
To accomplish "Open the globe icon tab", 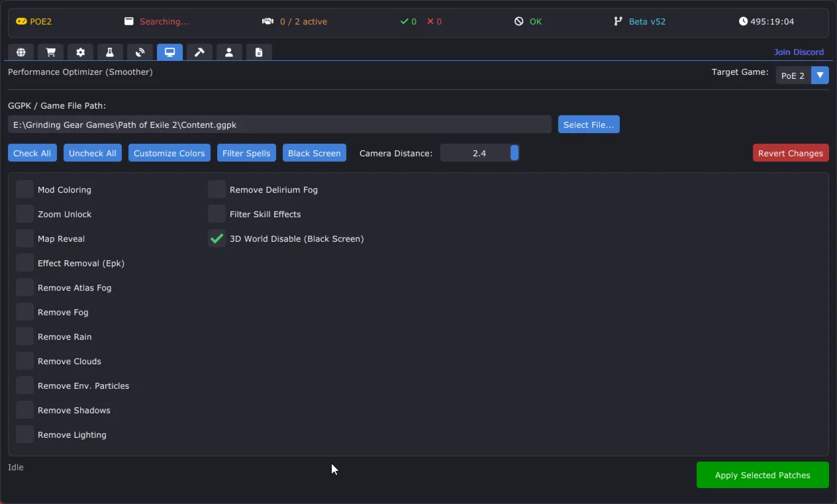I will coord(21,52).
